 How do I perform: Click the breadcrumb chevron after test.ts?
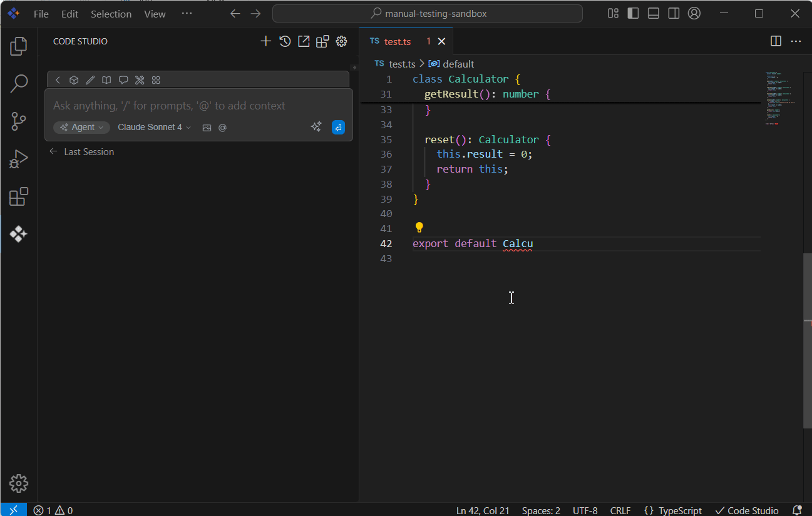pos(422,64)
